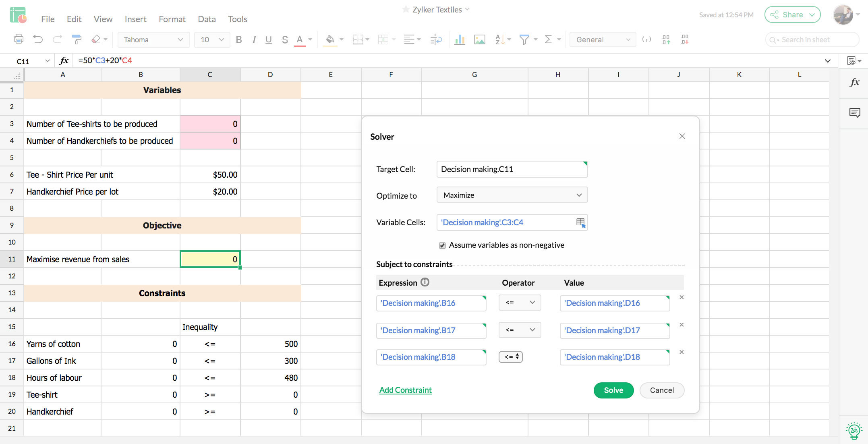This screenshot has height=444, width=868.
Task: Open operator dropdown for B16 constraint
Action: [x=520, y=303]
